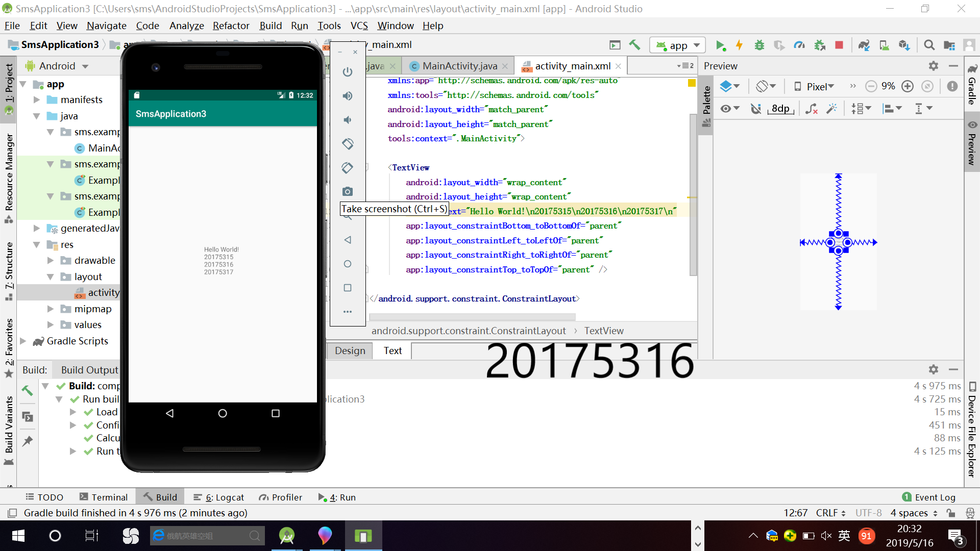
Task: Click the Make Project hammer icon
Action: click(634, 45)
